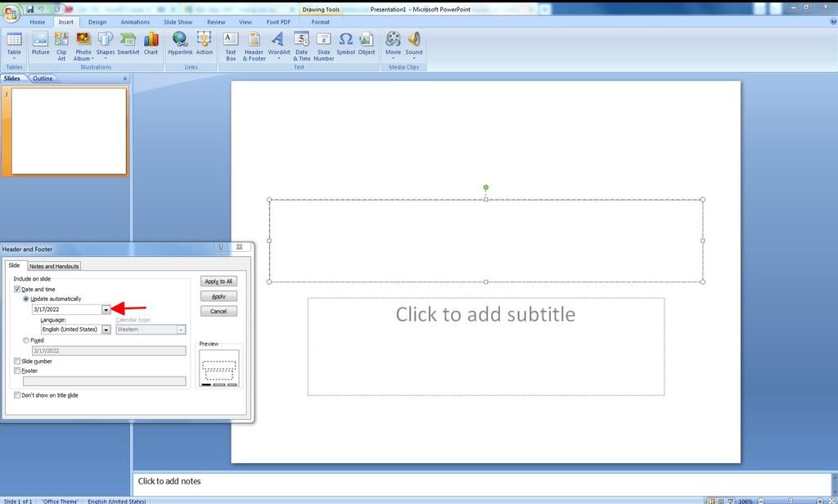Click the Hyperlink globe icon
This screenshot has width=838, height=504.
pos(180,39)
